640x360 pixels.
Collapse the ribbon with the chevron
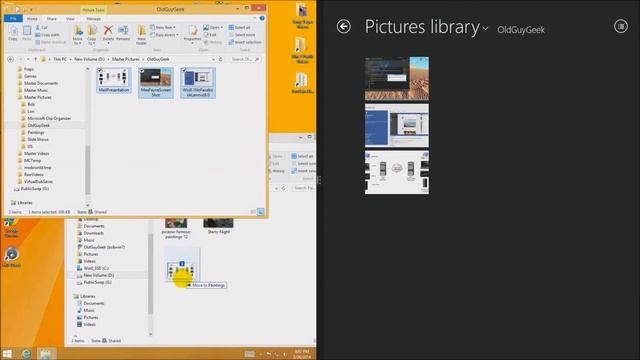(255, 18)
